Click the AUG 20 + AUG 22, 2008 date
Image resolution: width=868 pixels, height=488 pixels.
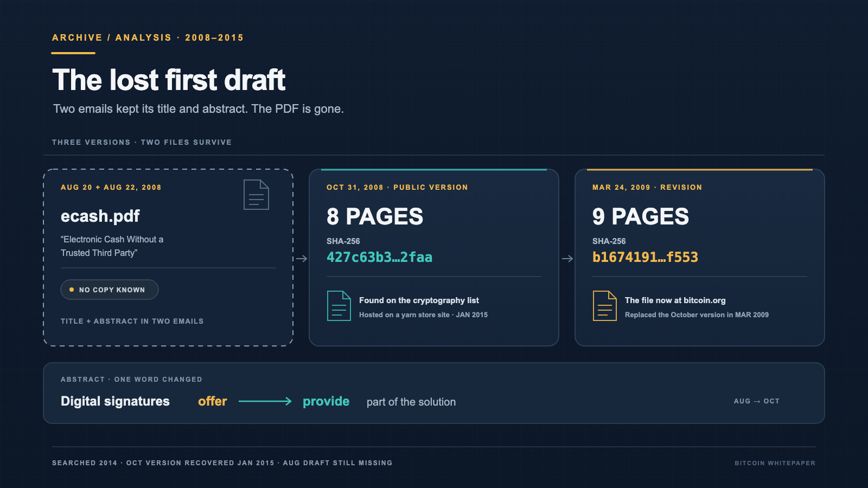(111, 187)
